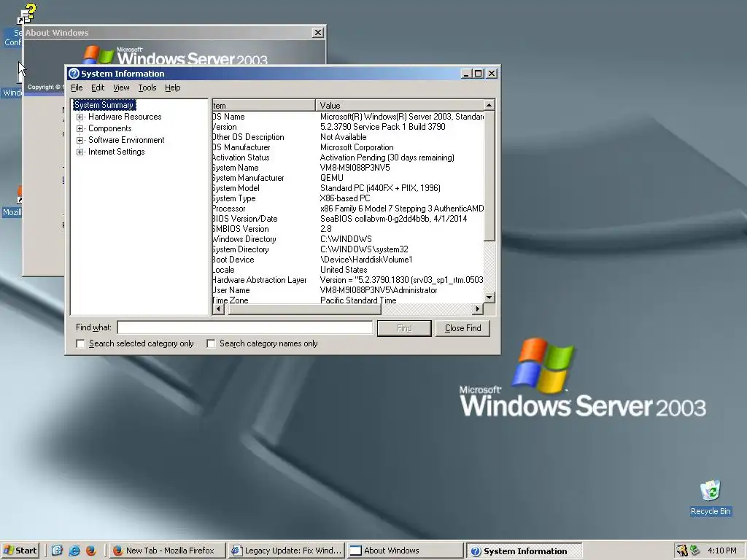Open the Help menu
Screen dimensions: 747x560
pyautogui.click(x=172, y=87)
